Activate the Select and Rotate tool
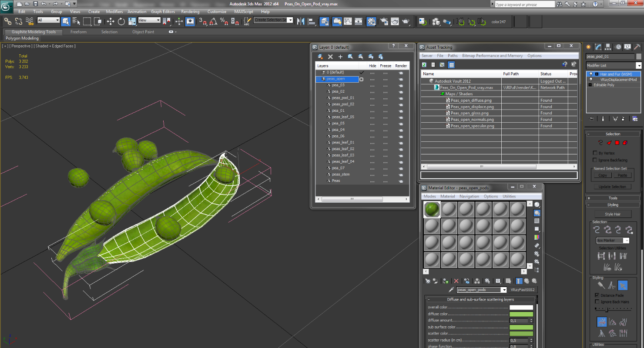The image size is (644, 348). (x=121, y=21)
